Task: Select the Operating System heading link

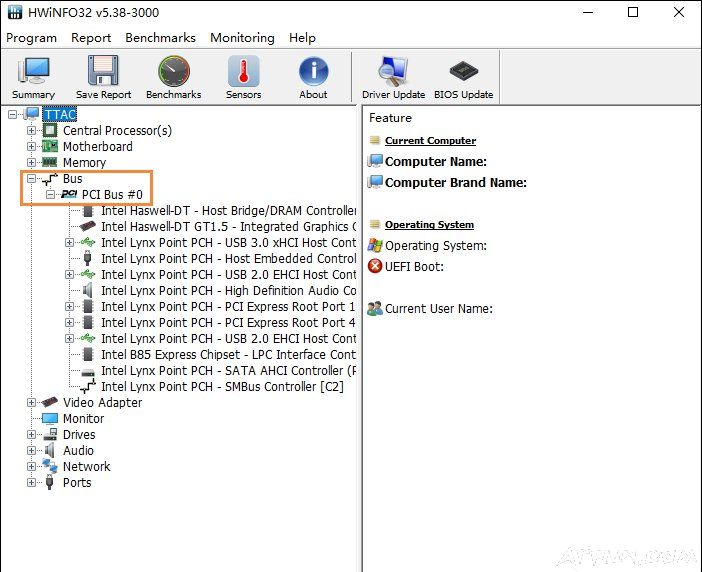Action: click(x=429, y=225)
